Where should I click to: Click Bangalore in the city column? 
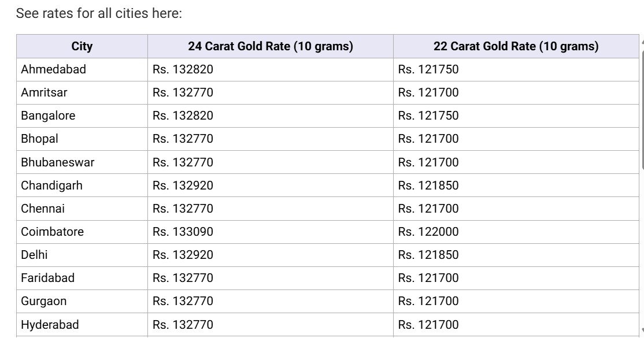click(x=48, y=116)
